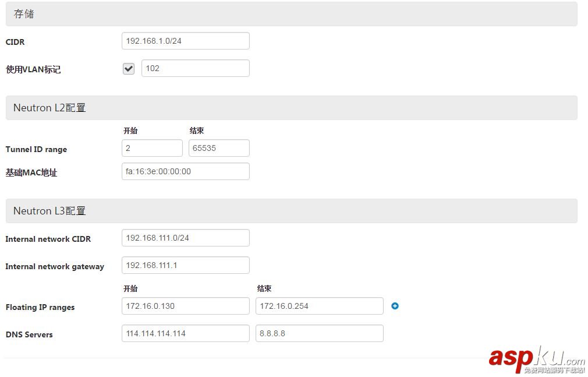Viewport: 588px width, 377px height.
Task: Select the second DNS server field 8.8.8.8
Action: [319, 333]
